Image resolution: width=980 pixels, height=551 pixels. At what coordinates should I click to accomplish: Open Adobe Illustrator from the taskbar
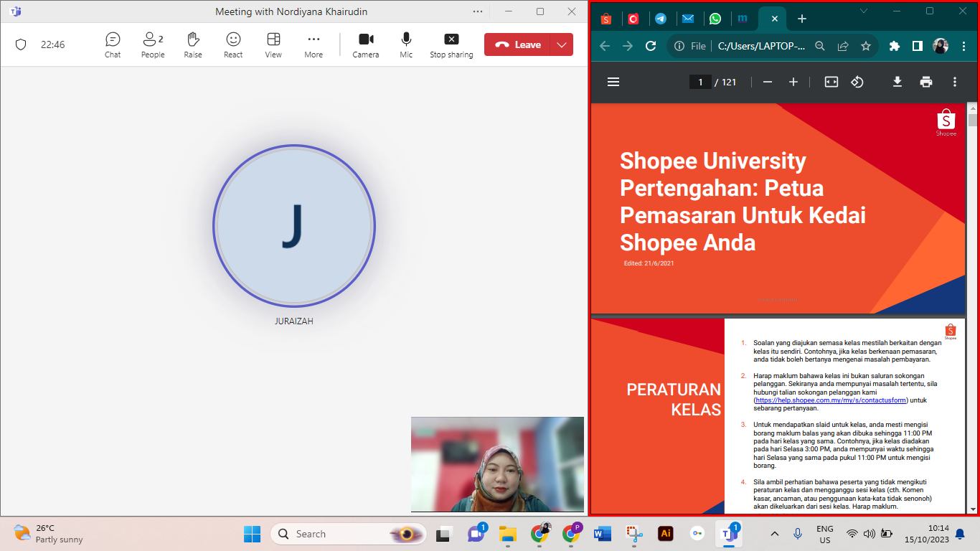[x=665, y=534]
